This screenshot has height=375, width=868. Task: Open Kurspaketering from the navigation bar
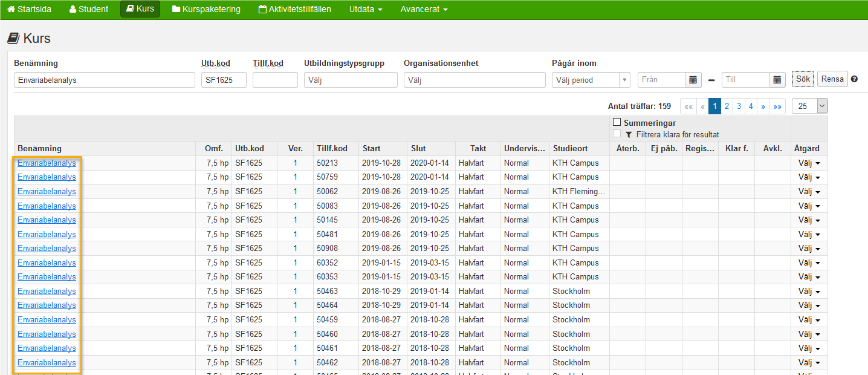click(206, 9)
